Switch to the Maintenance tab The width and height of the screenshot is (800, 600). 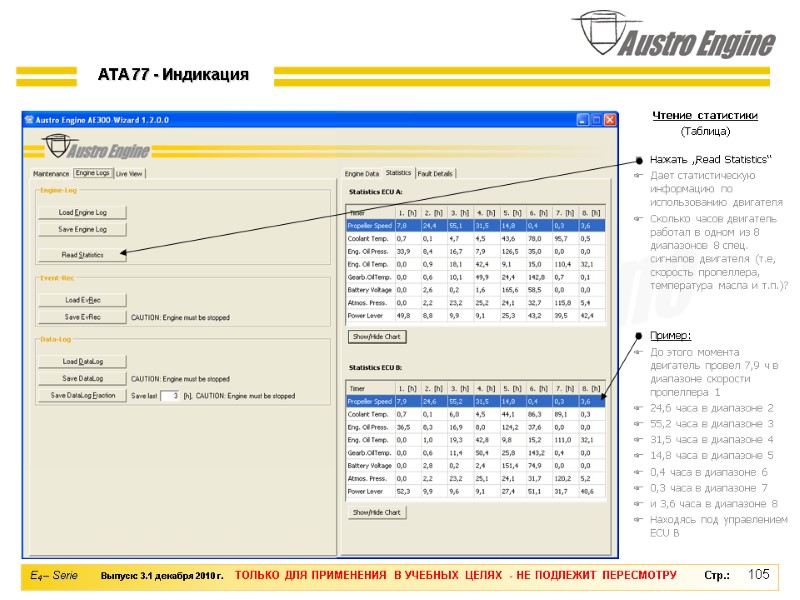pos(51,174)
